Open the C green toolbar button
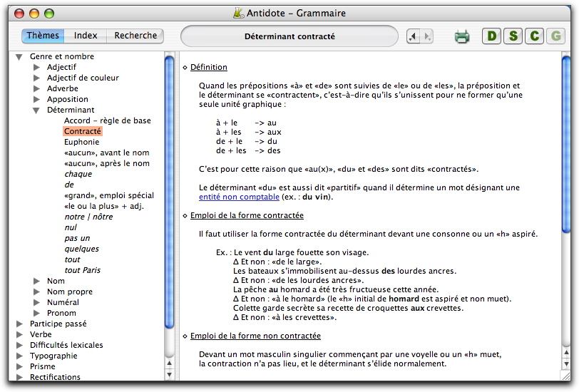 coord(534,36)
